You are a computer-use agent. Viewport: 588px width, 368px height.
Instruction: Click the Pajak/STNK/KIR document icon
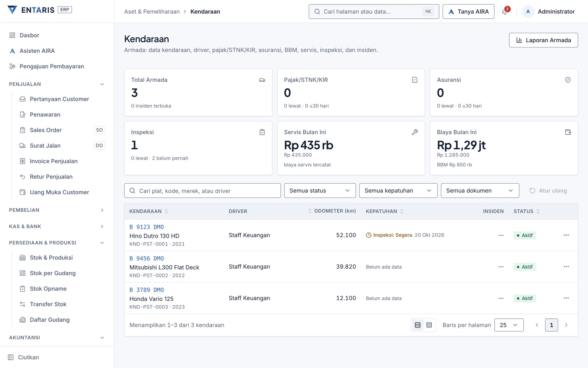pyautogui.click(x=415, y=80)
